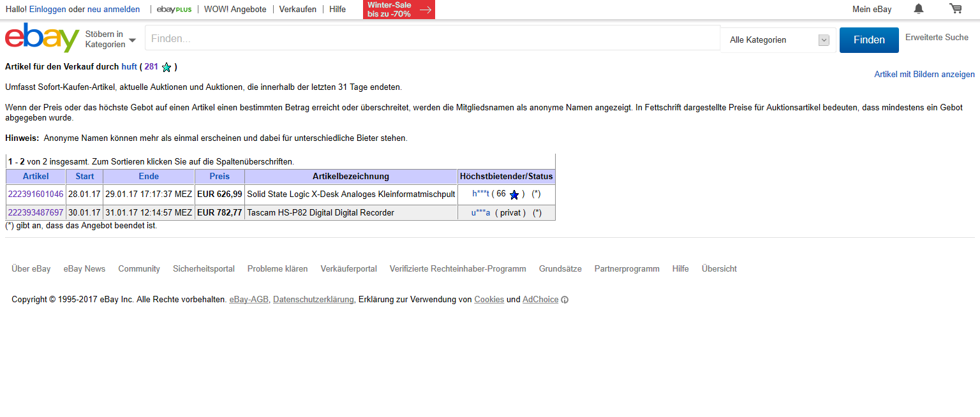Click the eBay Plus logo link
Screen dimensions: 980x417
tap(174, 9)
